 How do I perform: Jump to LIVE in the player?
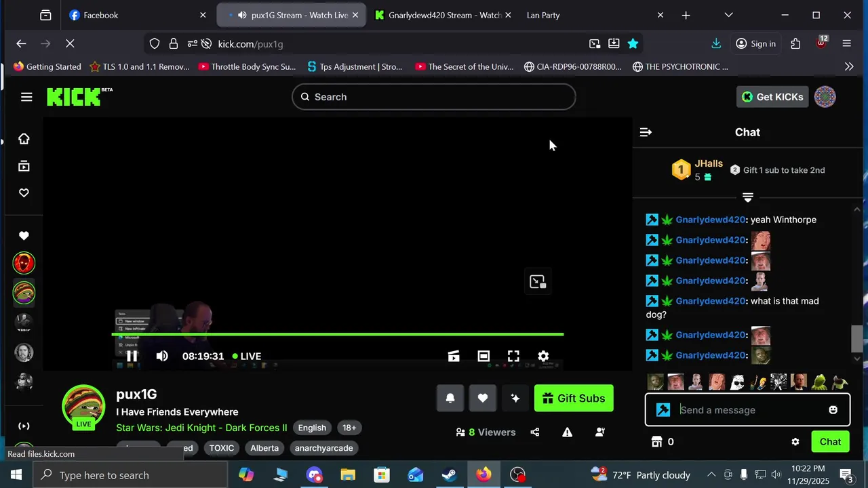247,356
